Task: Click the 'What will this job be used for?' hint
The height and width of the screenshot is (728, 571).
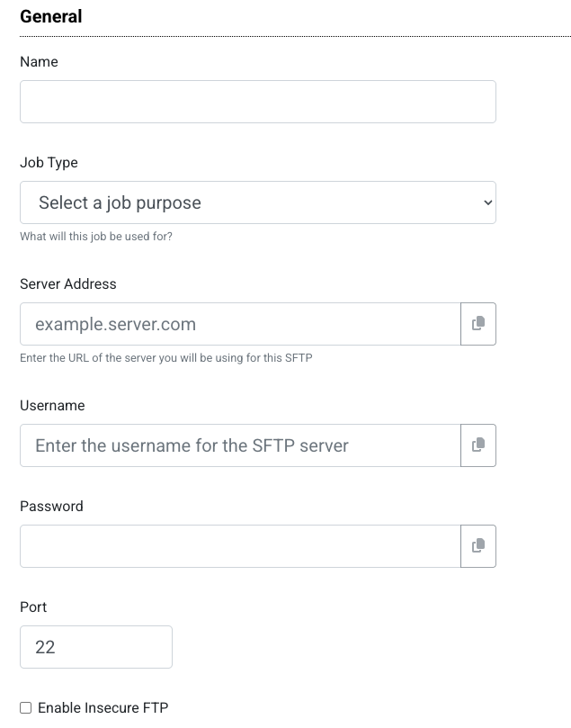Action: (96, 237)
